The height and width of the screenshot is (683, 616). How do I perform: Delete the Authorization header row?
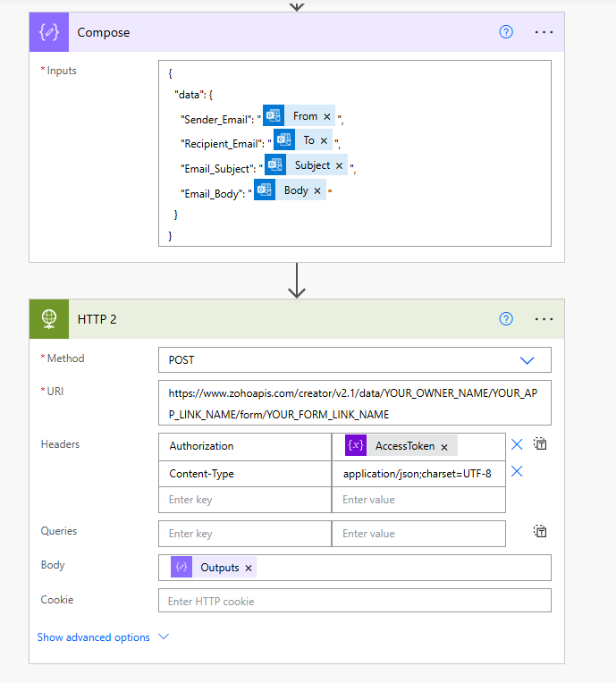(x=517, y=444)
